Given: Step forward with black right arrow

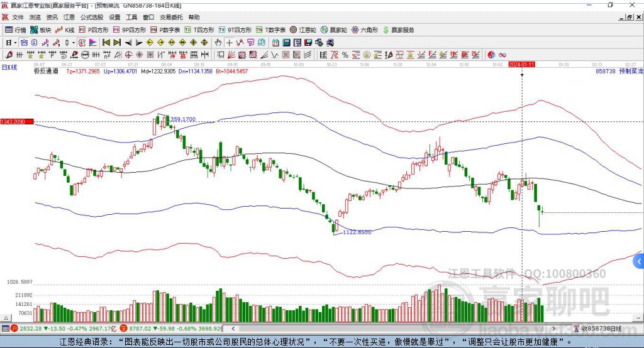Looking at the screenshot, I should click(139, 43).
